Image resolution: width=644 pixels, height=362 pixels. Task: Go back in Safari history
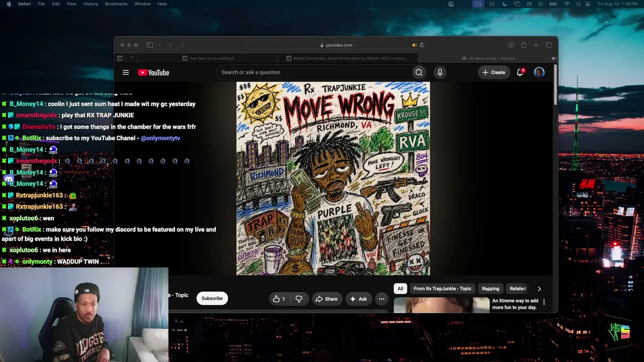point(171,45)
